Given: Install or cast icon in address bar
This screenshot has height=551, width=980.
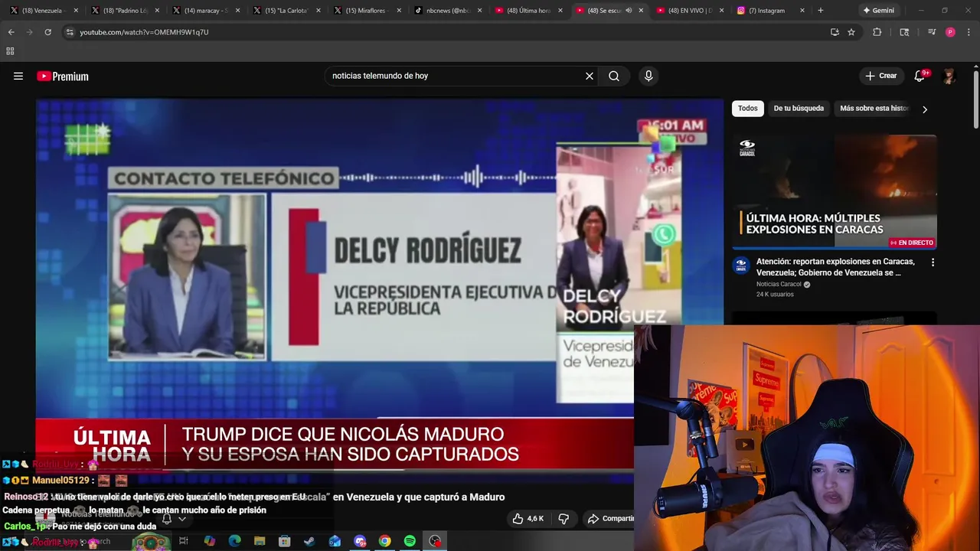Looking at the screenshot, I should pyautogui.click(x=835, y=32).
